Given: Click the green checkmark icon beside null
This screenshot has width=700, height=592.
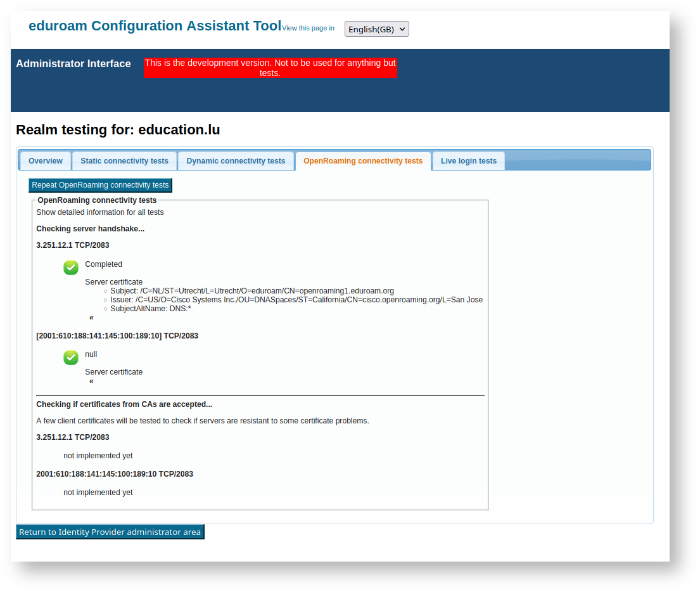Looking at the screenshot, I should coord(71,357).
